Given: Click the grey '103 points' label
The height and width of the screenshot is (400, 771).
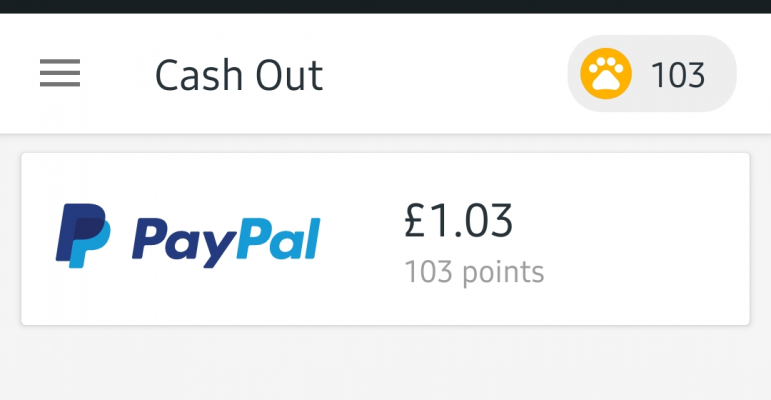Looking at the screenshot, I should [x=474, y=272].
